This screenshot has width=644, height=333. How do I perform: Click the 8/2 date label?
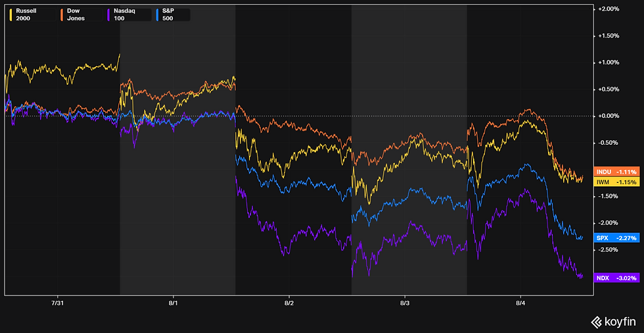click(x=289, y=303)
